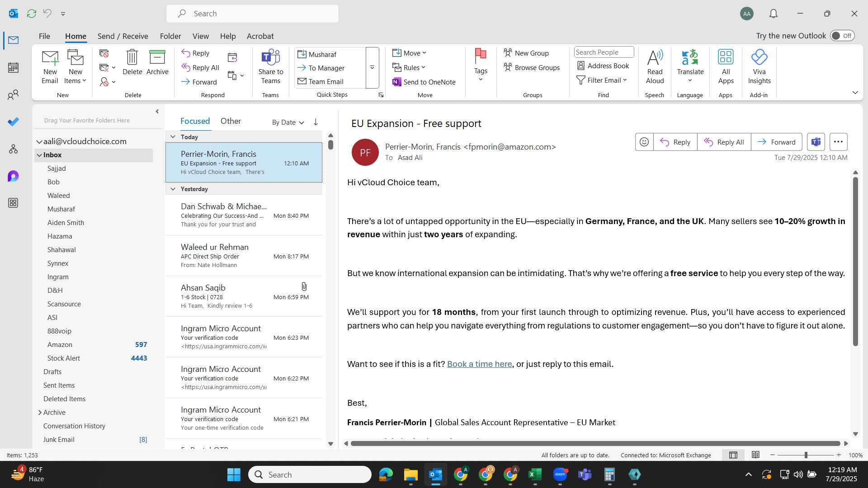This screenshot has height=488, width=868.
Task: Open the Filter Email dropdown
Action: click(x=602, y=80)
